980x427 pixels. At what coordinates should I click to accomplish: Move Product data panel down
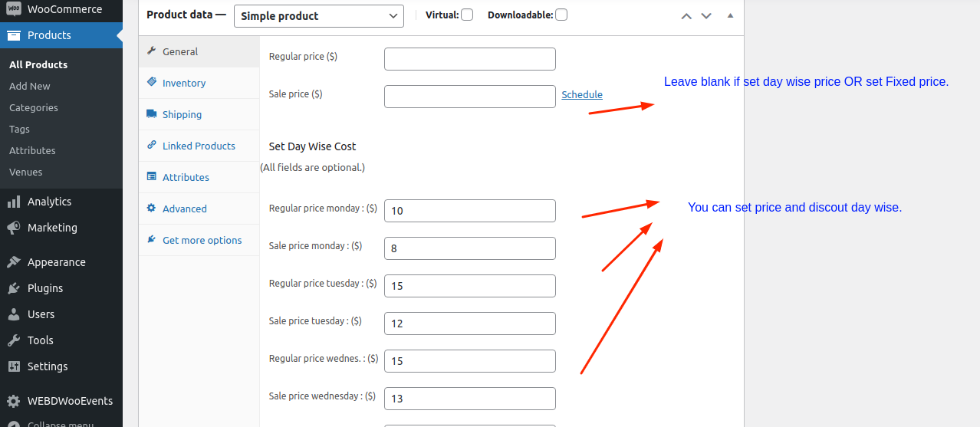pyautogui.click(x=706, y=16)
